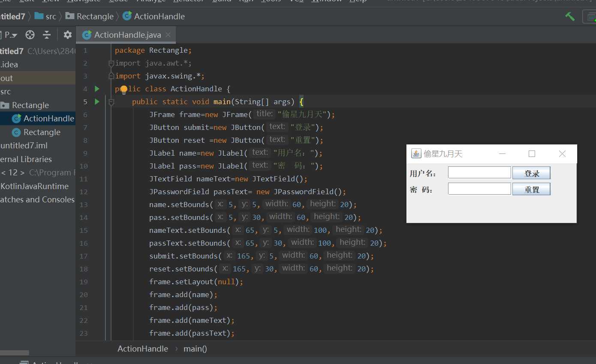The image size is (596, 364).
Task: Select the out folder in project tree
Action: [x=38, y=78]
